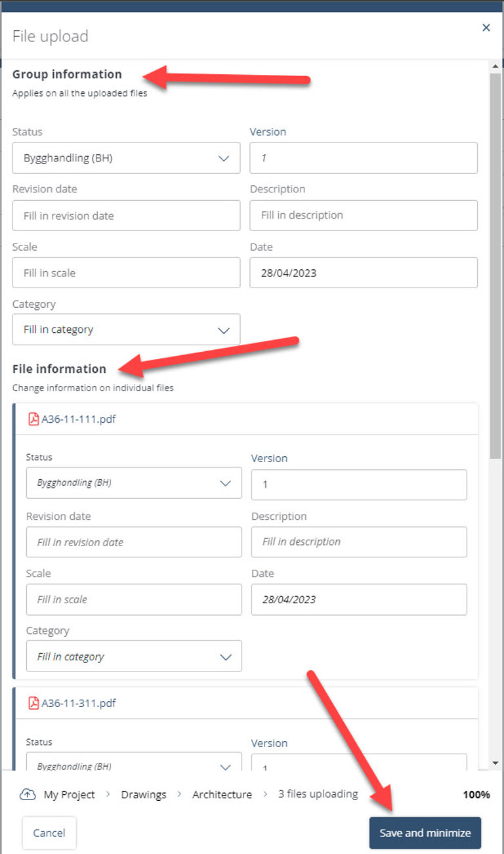
Task: Close the File upload dialog
Action: 486,28
